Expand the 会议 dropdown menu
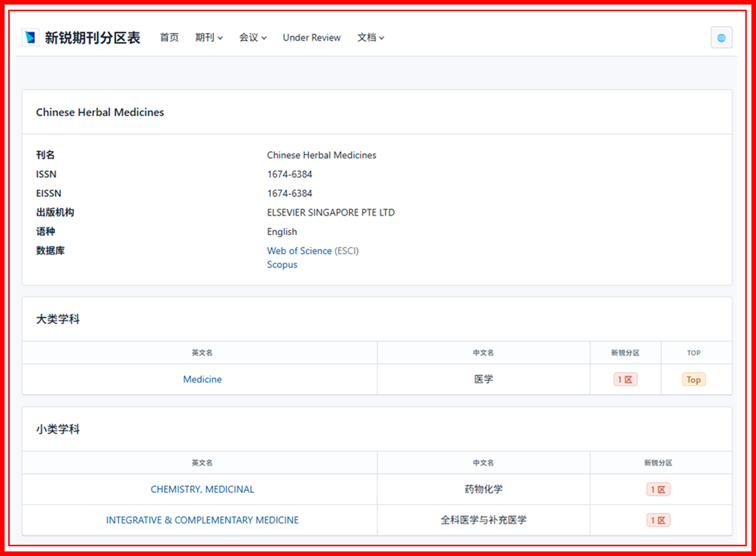Image resolution: width=756 pixels, height=556 pixels. (x=253, y=38)
